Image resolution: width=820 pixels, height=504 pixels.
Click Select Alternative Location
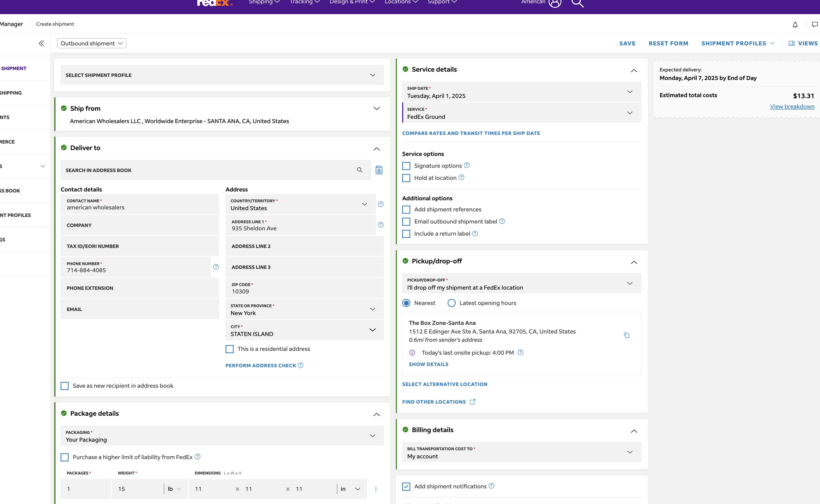[445, 384]
